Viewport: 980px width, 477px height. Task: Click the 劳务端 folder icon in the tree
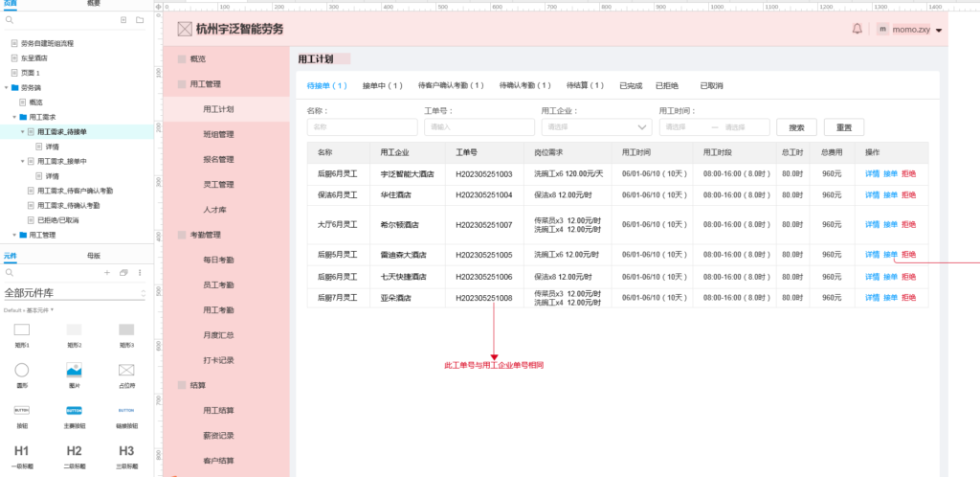13,87
